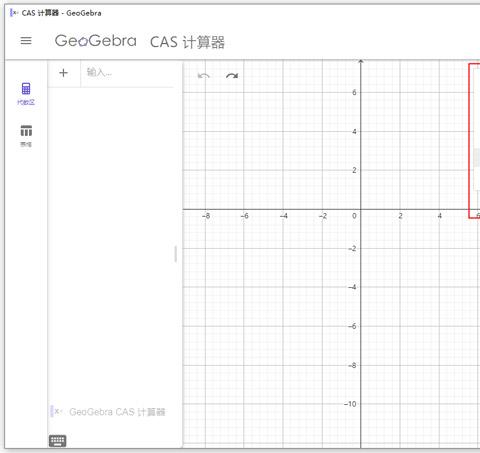The width and height of the screenshot is (480, 453).
Task: Click the plus add-item button
Action: pyautogui.click(x=63, y=73)
